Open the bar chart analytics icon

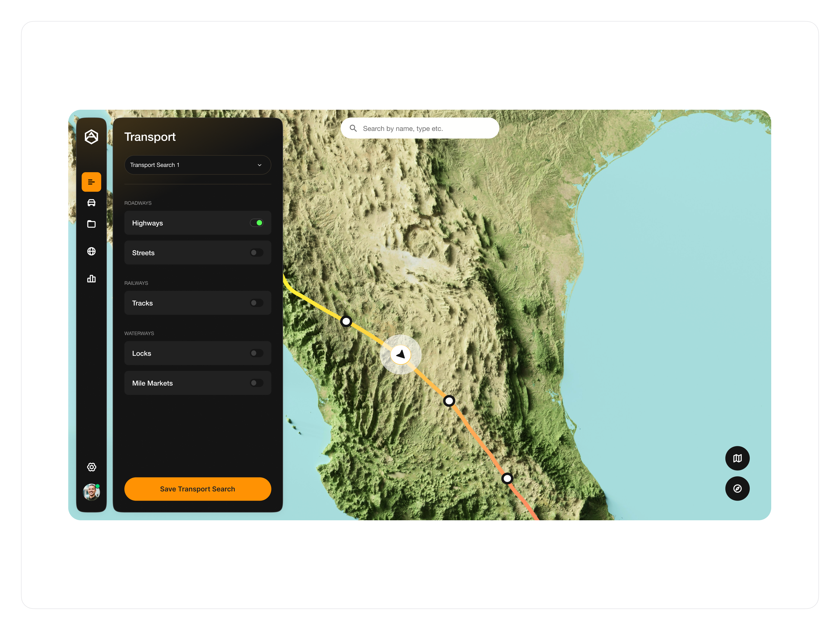pos(91,279)
